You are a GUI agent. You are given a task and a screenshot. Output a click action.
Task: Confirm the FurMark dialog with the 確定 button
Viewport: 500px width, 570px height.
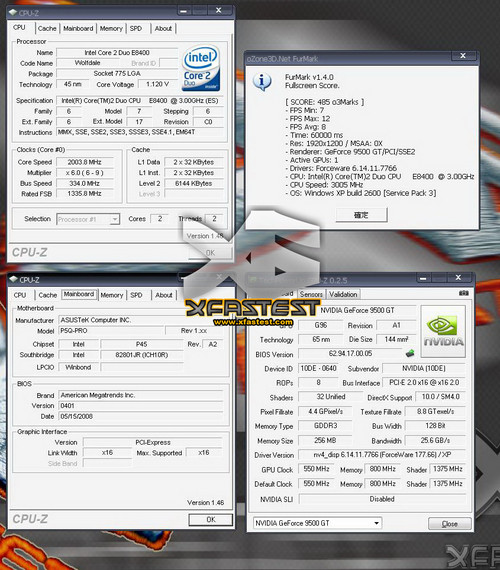tap(361, 215)
